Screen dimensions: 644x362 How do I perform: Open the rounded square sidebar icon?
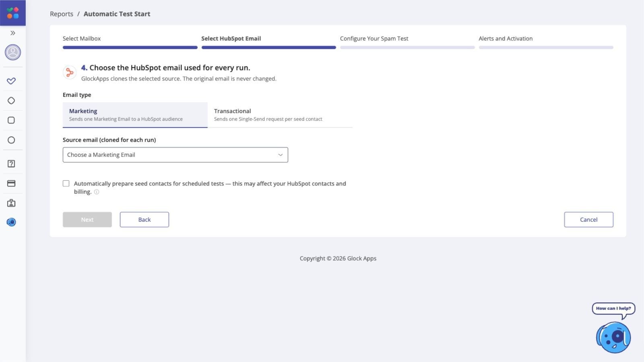click(11, 120)
